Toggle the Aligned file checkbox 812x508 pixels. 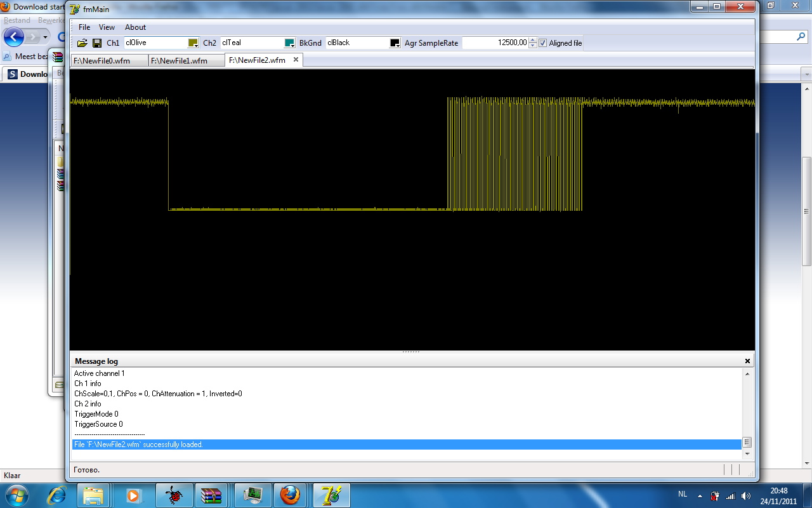point(542,43)
